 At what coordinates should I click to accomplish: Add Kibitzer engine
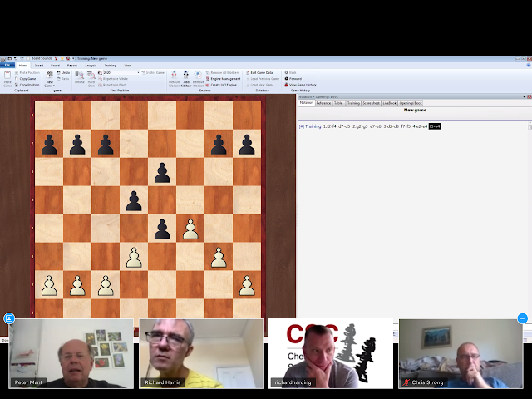186,79
